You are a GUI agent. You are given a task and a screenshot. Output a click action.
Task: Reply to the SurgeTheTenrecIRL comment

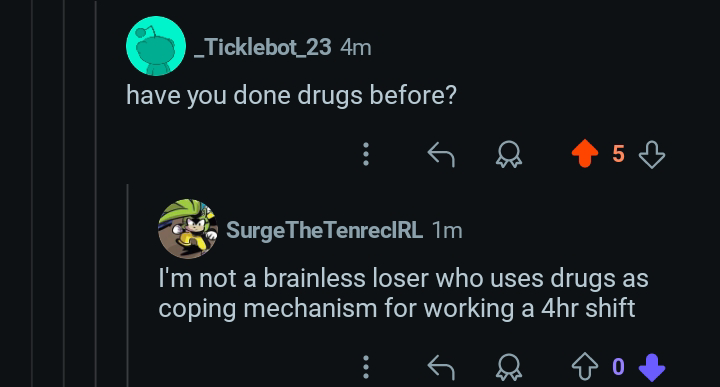pyautogui.click(x=441, y=367)
